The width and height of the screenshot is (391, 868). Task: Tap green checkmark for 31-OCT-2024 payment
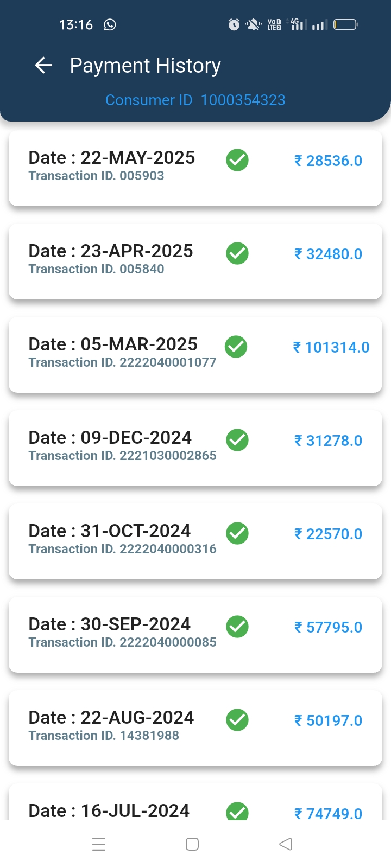[x=237, y=533]
